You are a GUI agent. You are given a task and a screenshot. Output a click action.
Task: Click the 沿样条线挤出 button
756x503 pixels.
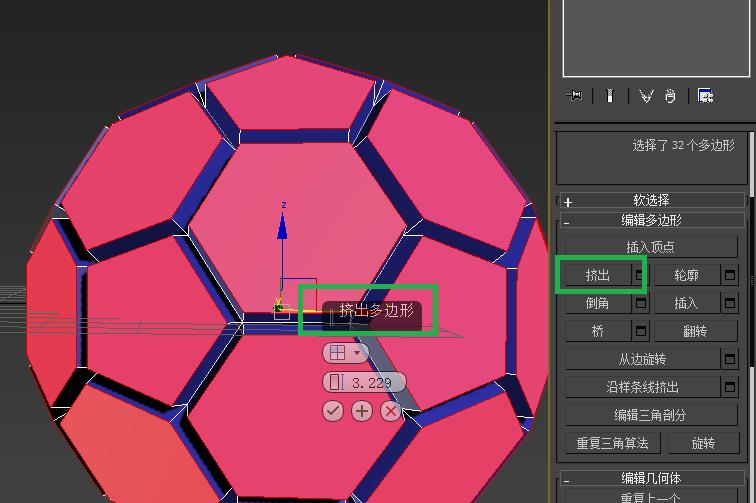643,387
